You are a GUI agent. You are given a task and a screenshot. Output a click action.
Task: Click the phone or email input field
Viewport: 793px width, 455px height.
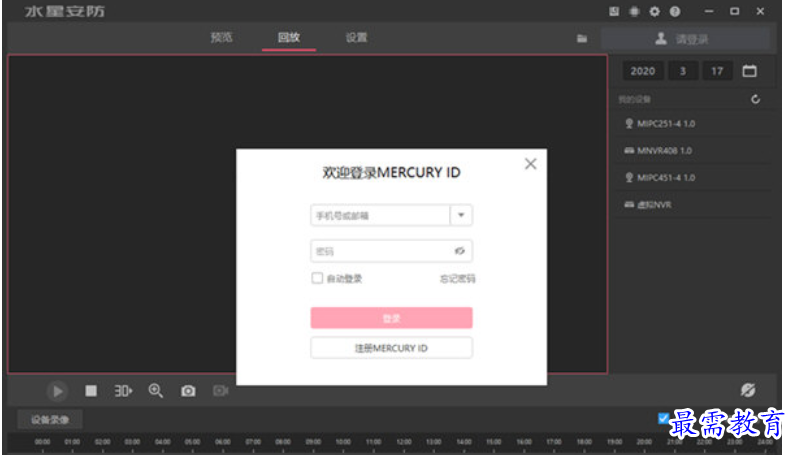380,215
